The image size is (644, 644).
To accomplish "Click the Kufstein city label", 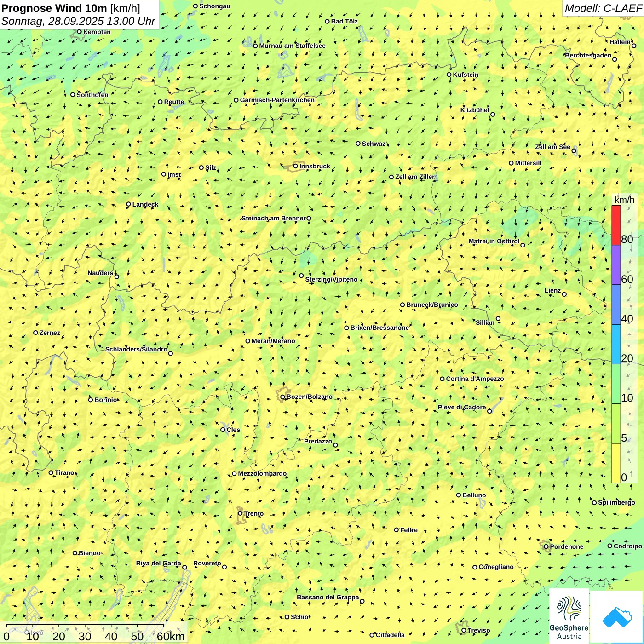I will (466, 75).
